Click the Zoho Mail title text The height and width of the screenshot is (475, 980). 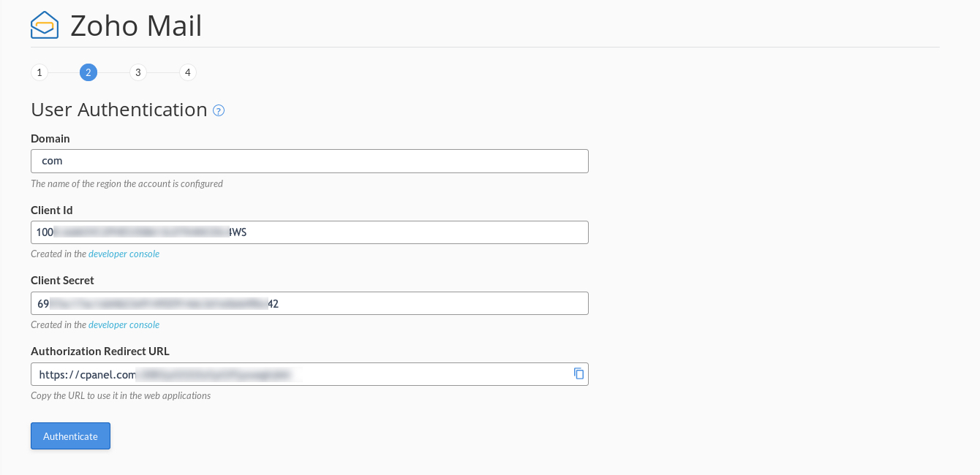coord(136,26)
